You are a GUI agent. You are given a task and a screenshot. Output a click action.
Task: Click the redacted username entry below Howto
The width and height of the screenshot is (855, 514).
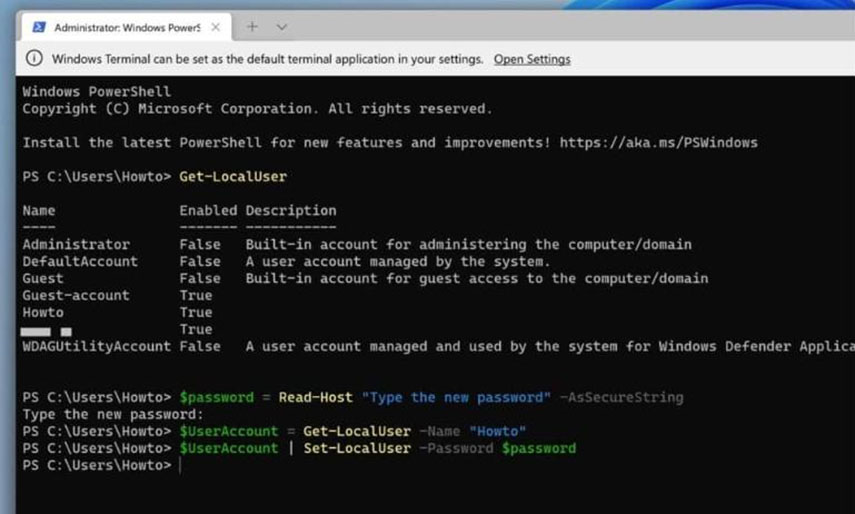click(46, 329)
